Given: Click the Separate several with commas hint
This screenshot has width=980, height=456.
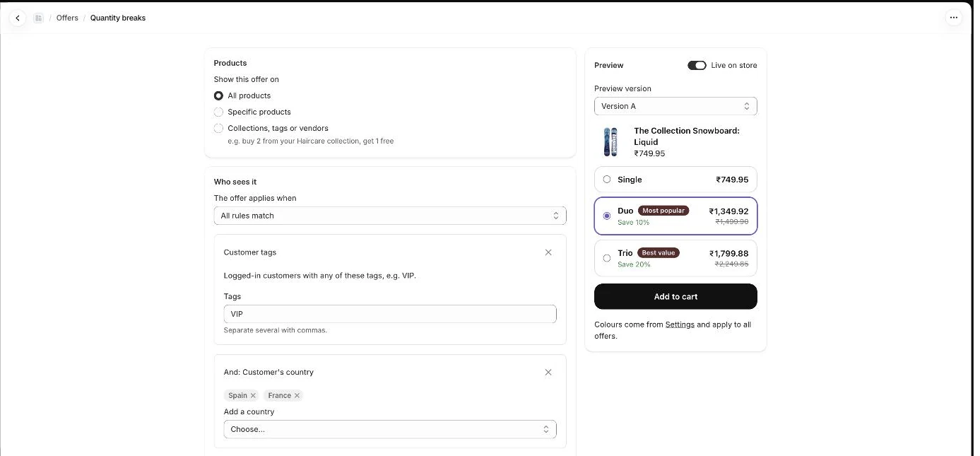Looking at the screenshot, I should pyautogui.click(x=276, y=331).
